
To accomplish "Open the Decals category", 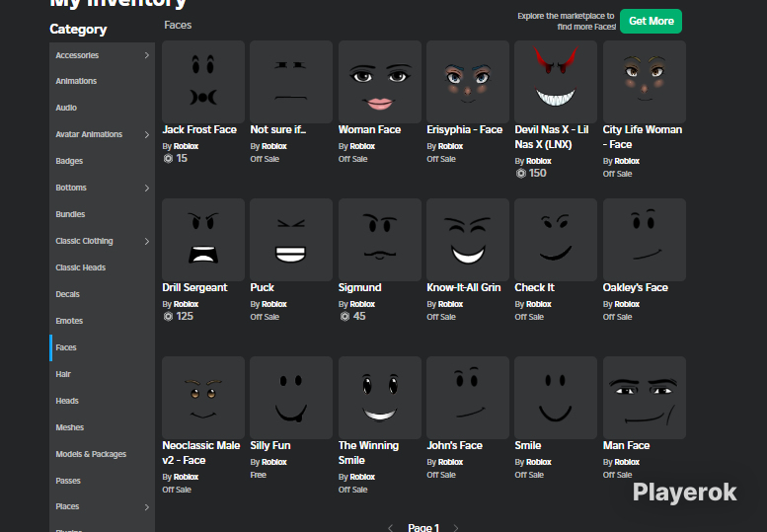I will coord(103,294).
